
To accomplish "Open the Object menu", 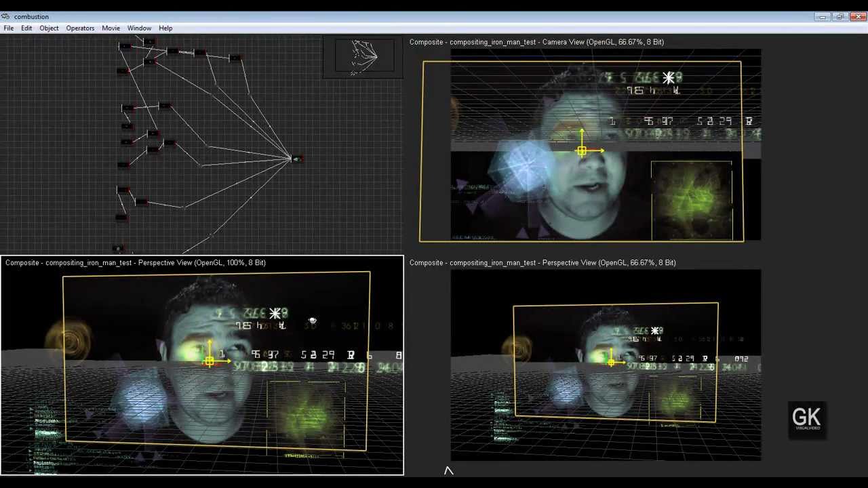I will tap(49, 28).
